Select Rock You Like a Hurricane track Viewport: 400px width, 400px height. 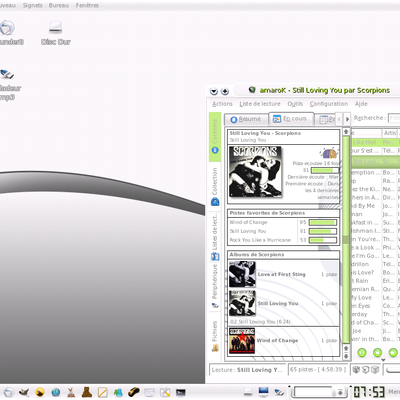260,240
